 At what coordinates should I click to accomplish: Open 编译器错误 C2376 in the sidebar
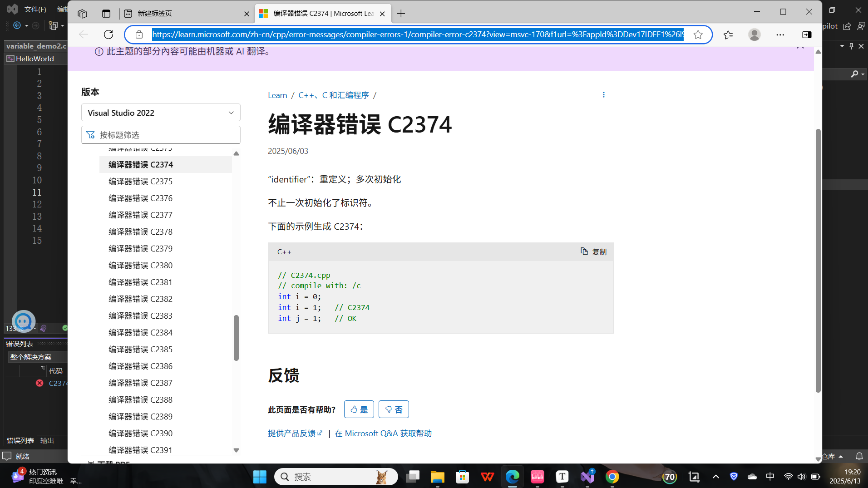coord(140,198)
